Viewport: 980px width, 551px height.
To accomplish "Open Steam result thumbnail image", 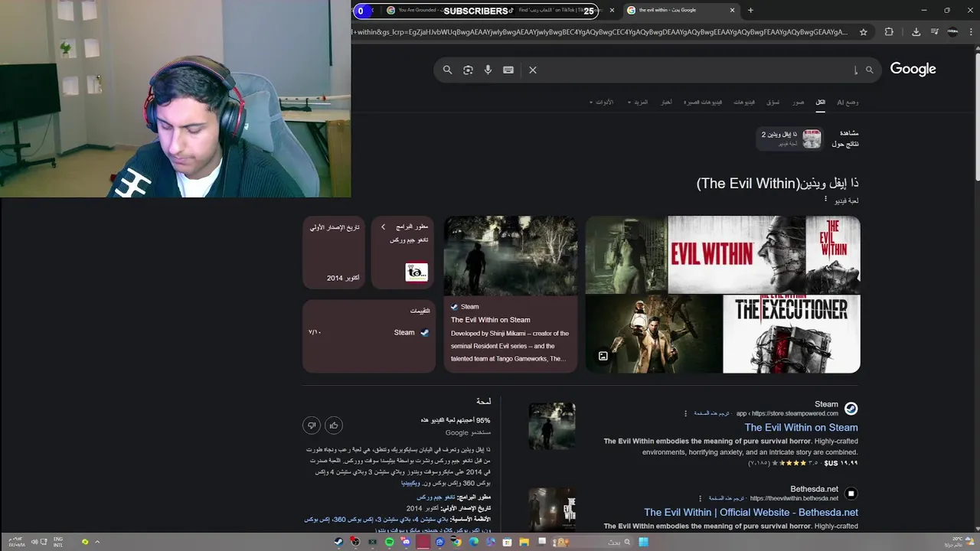I will click(551, 426).
